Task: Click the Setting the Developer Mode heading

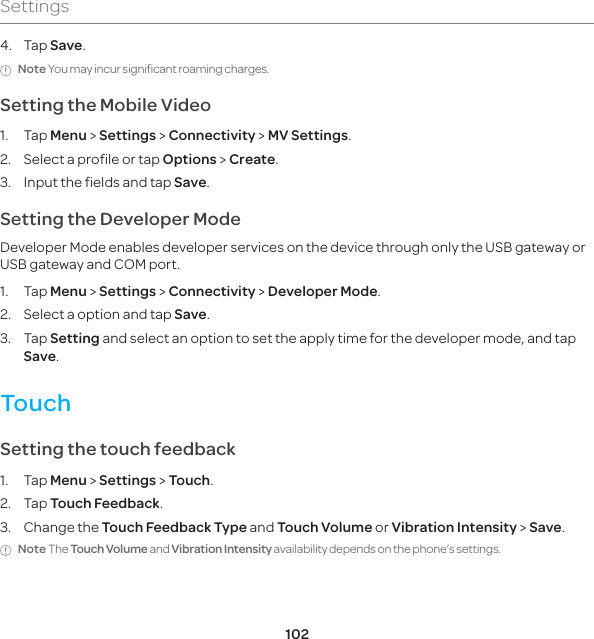Action: (x=120, y=219)
